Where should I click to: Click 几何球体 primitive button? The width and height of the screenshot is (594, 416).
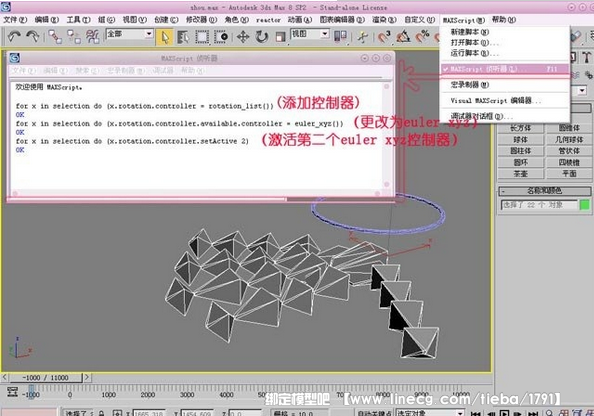[x=569, y=140]
